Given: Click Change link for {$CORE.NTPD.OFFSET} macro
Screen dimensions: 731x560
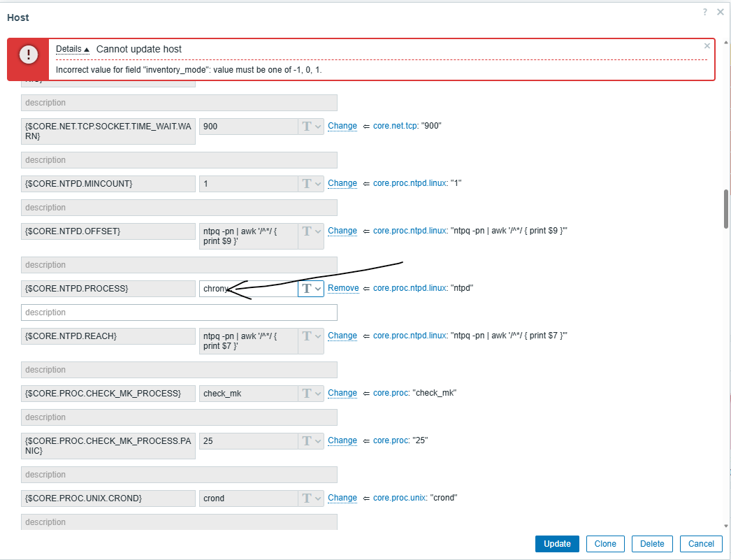Looking at the screenshot, I should [342, 231].
